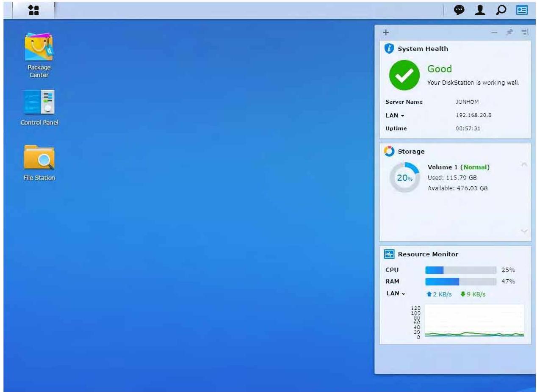Click the upload rate 2 KB/s
The image size is (537, 392).
point(440,294)
